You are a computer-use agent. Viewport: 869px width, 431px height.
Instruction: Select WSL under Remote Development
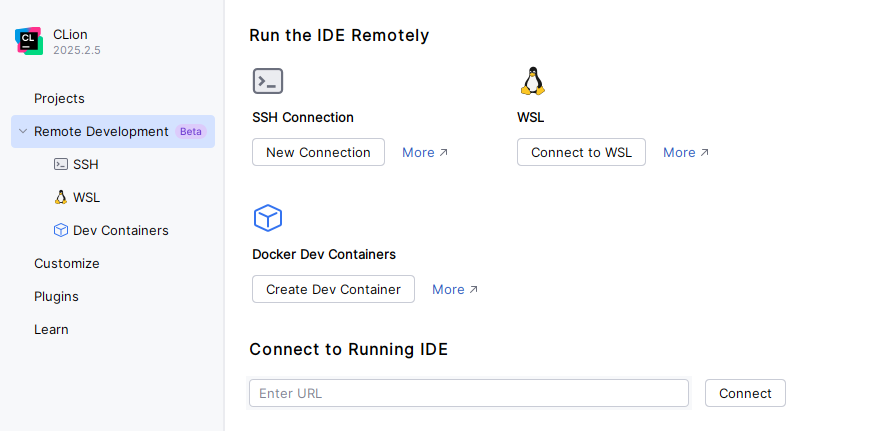[86, 197]
